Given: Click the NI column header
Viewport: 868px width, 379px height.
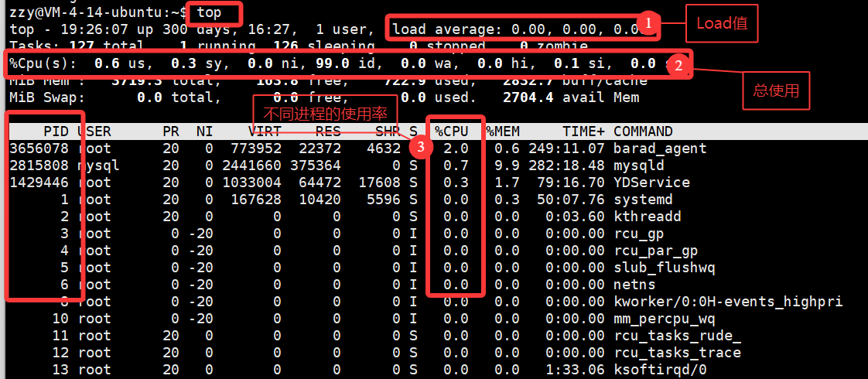Looking at the screenshot, I should pyautogui.click(x=205, y=131).
